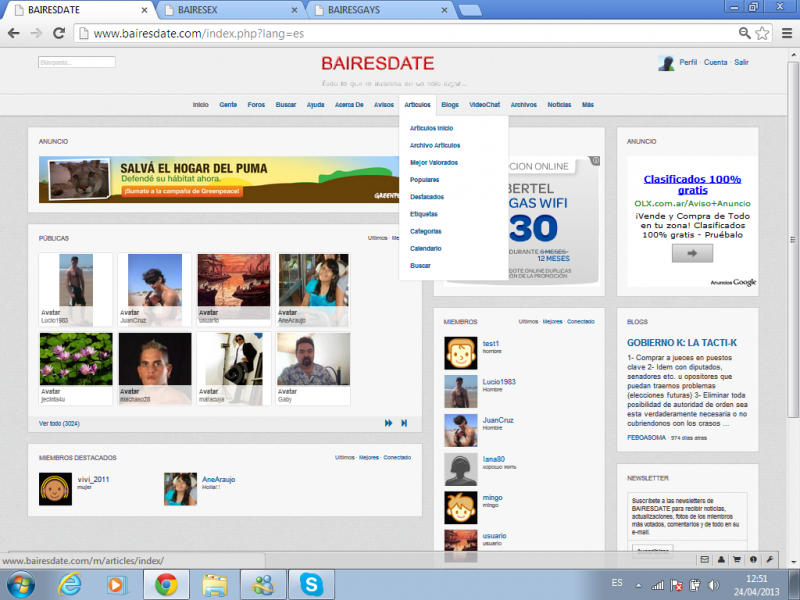
Task: Open the Clasificados 100% gratis ad link
Action: point(692,184)
